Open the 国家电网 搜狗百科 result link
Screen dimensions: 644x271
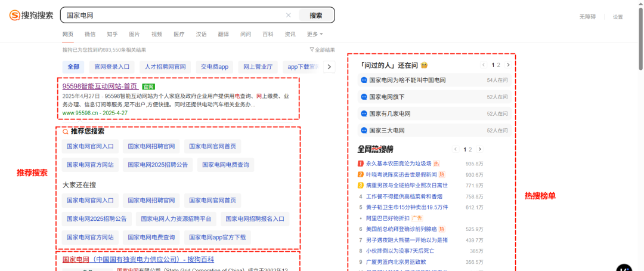pyautogui.click(x=138, y=260)
